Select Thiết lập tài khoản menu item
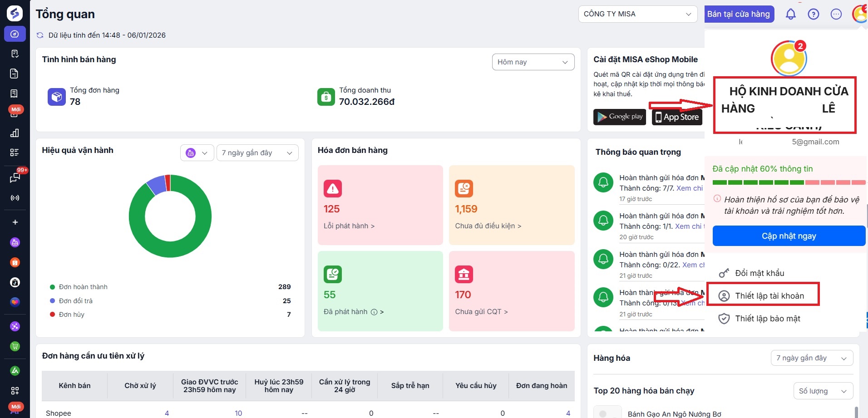Screen dimensions: 868x418 tap(769, 296)
